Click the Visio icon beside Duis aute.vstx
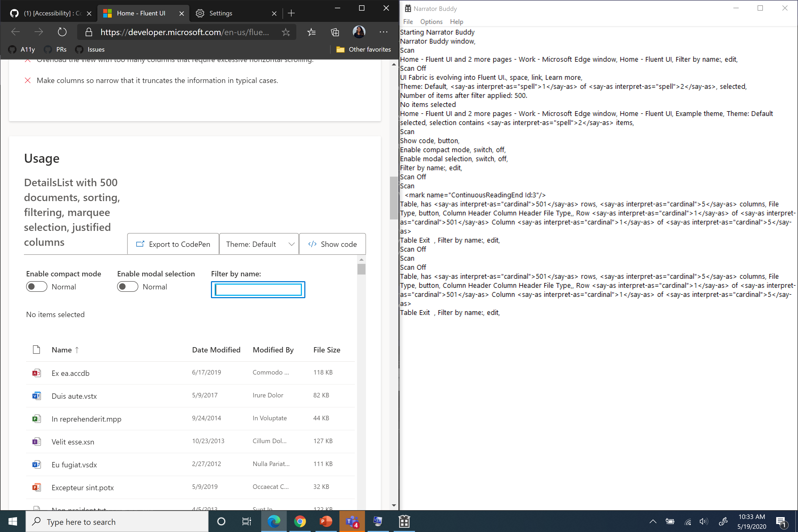Viewport: 798px width, 532px height. 36,396
